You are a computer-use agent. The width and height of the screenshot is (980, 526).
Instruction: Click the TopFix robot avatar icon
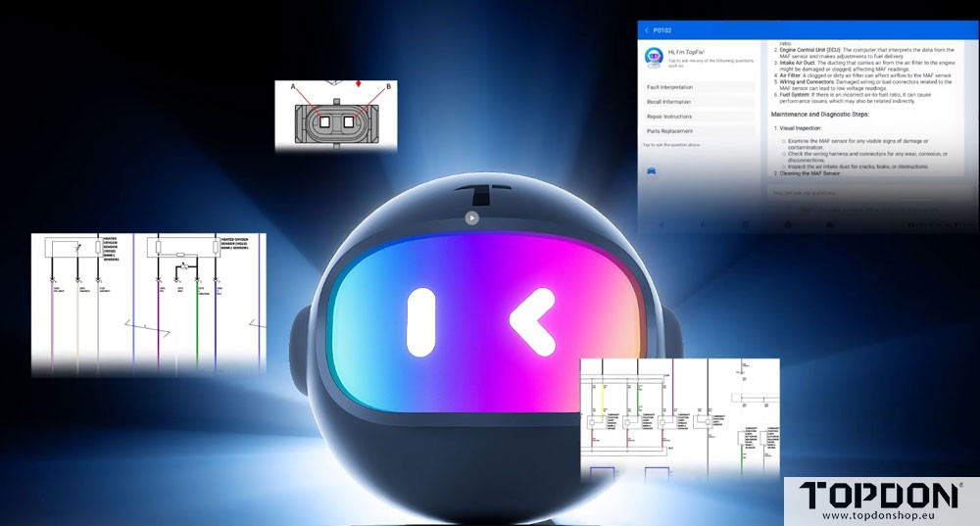pos(654,58)
